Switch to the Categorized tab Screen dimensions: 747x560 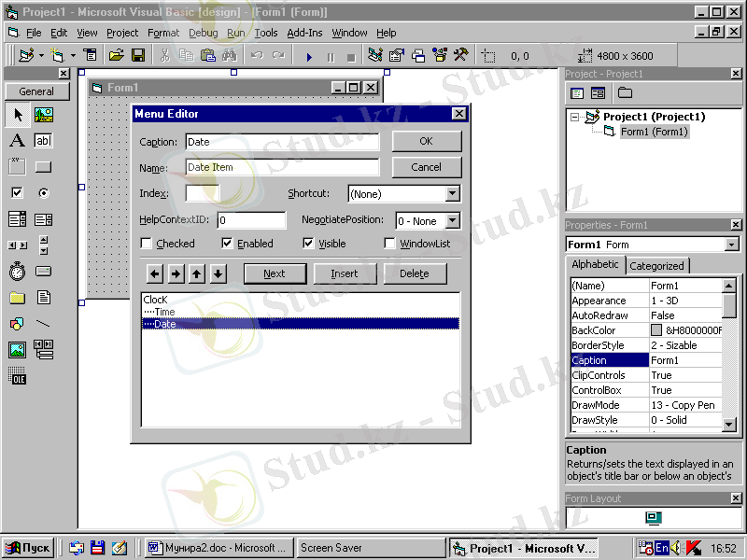tap(656, 266)
